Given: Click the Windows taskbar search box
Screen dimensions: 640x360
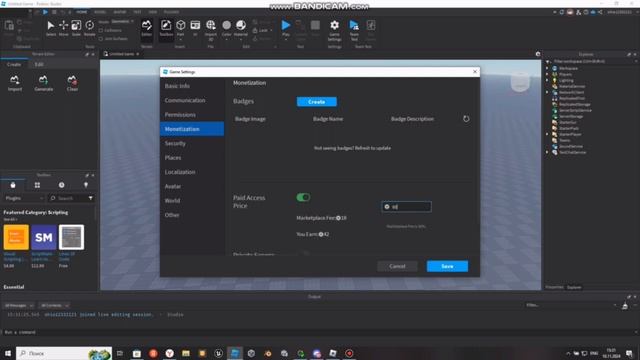Looking at the screenshot, I should tap(64, 353).
